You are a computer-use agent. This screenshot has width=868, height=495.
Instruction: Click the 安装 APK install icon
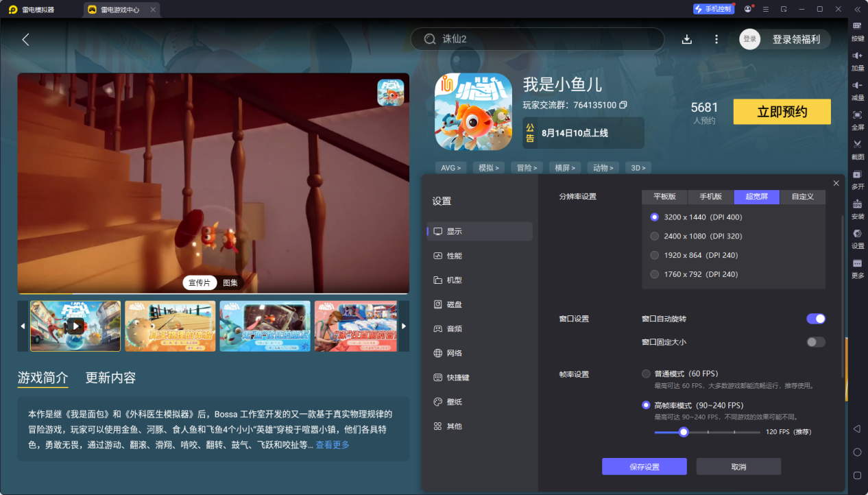click(857, 204)
